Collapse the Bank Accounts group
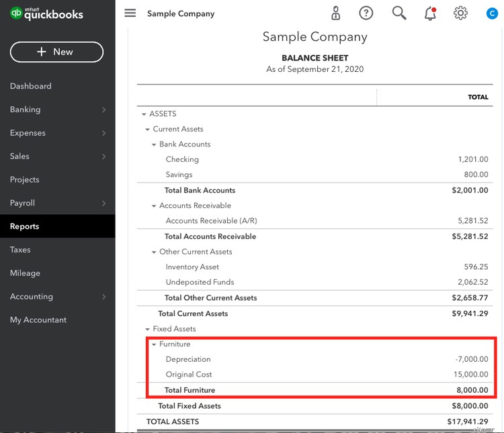Screen dimensions: 504x433 (154, 145)
